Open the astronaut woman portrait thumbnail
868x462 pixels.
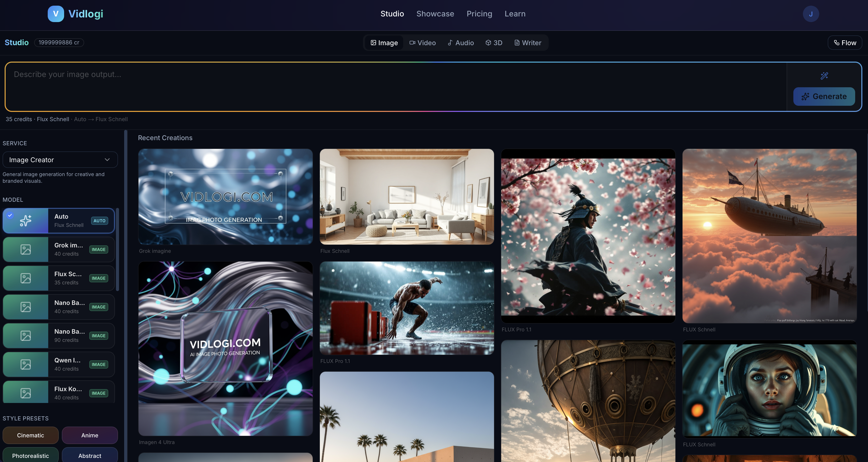pyautogui.click(x=769, y=389)
